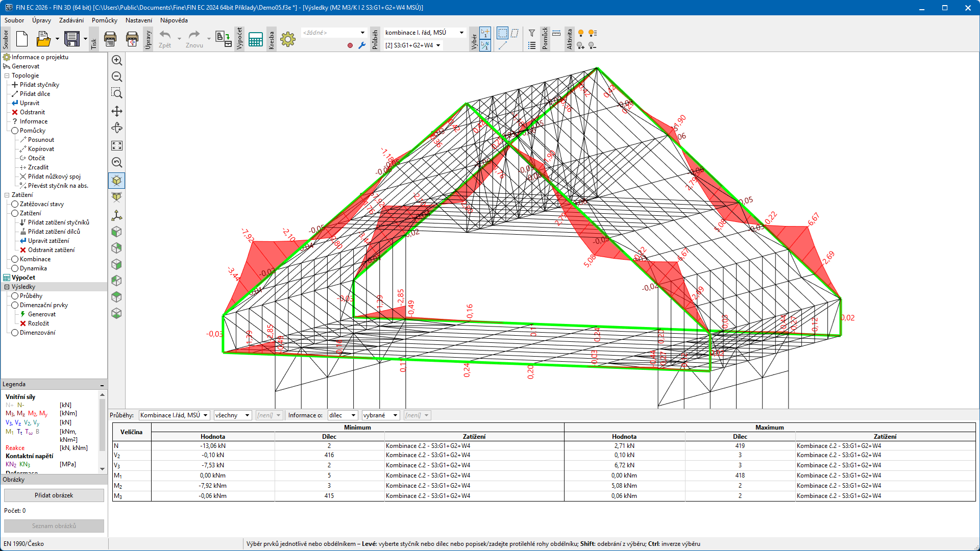The width and height of the screenshot is (980, 551).
Task: Select the ruler measurement tool
Action: pyautogui.click(x=556, y=33)
